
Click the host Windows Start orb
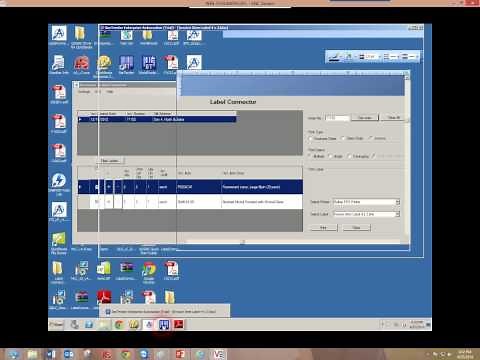[14, 354]
